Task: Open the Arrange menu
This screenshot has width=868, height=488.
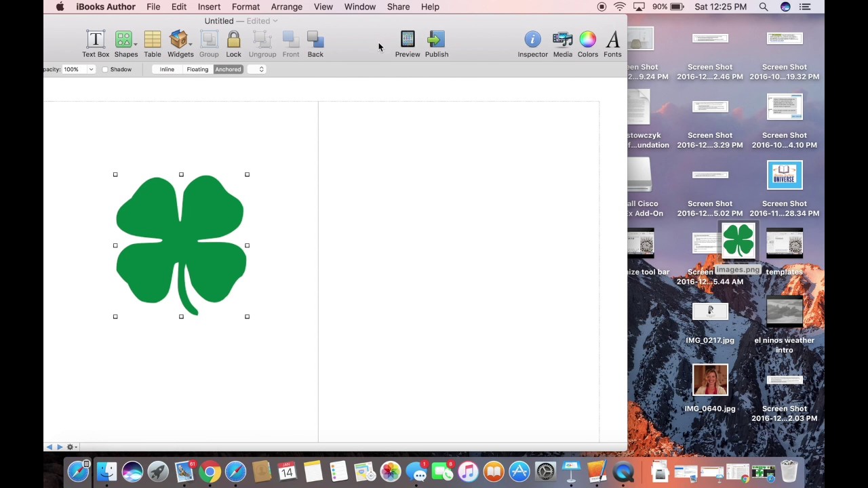Action: point(287,7)
